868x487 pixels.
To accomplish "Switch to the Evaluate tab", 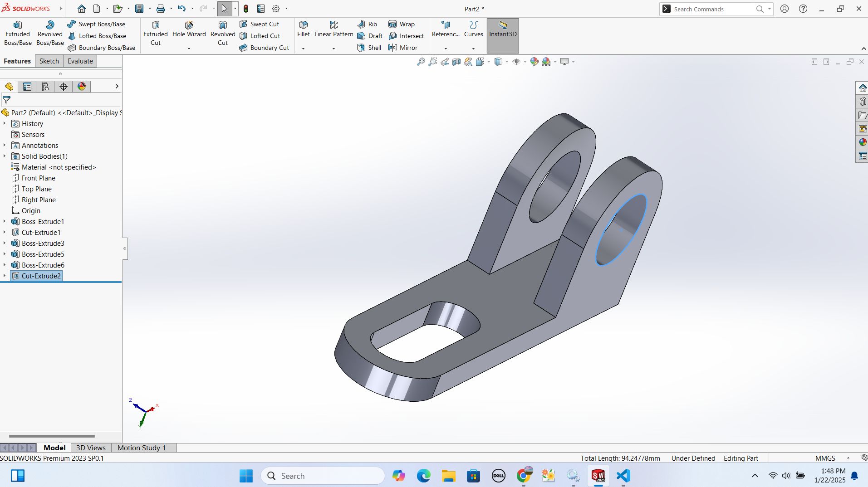I will click(x=80, y=61).
